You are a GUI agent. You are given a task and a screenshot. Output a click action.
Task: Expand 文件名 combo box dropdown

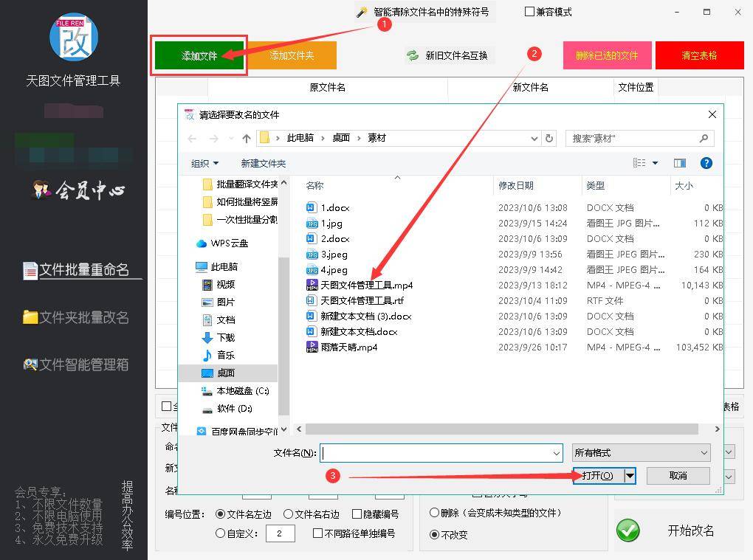[x=556, y=453]
